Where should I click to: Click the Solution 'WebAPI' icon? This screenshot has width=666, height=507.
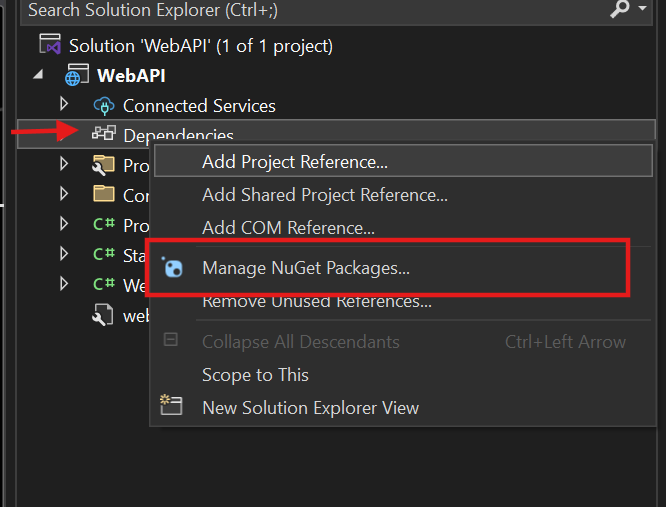coord(51,45)
